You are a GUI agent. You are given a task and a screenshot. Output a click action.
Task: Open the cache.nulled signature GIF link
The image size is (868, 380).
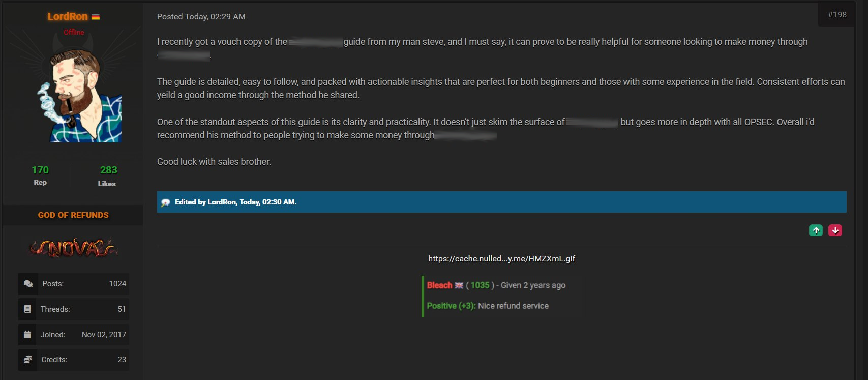(x=501, y=258)
